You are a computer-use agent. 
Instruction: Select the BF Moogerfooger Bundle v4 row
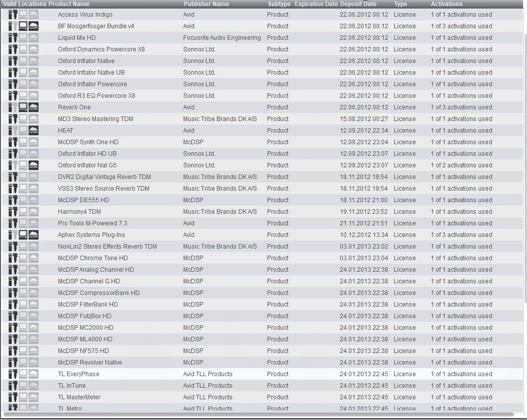[x=262, y=26]
